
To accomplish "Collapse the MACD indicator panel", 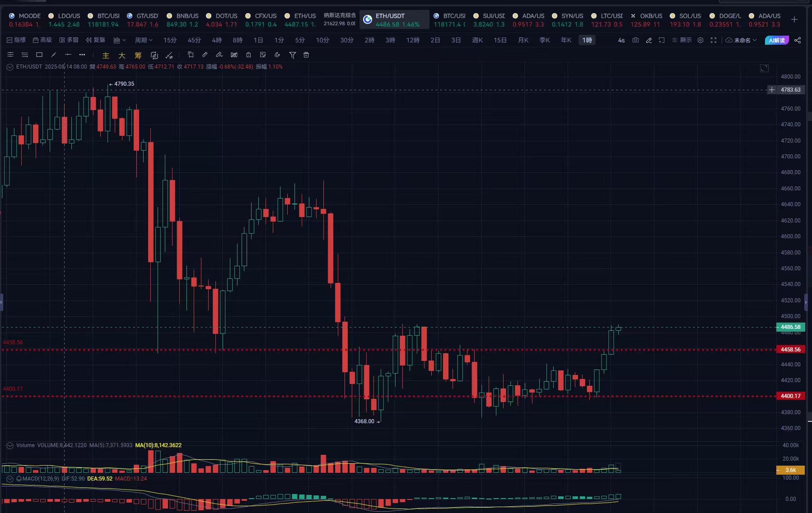I will pyautogui.click(x=9, y=479).
